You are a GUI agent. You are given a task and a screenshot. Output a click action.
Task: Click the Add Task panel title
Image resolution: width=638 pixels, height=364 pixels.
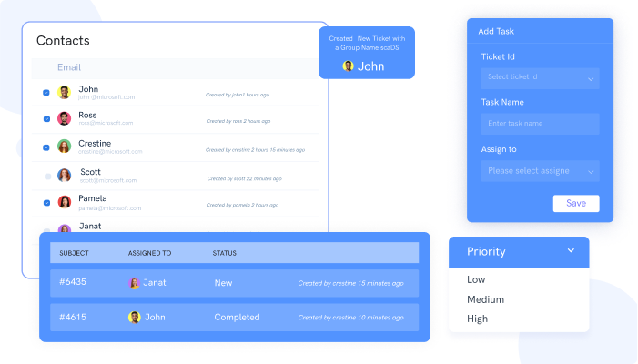(x=496, y=31)
